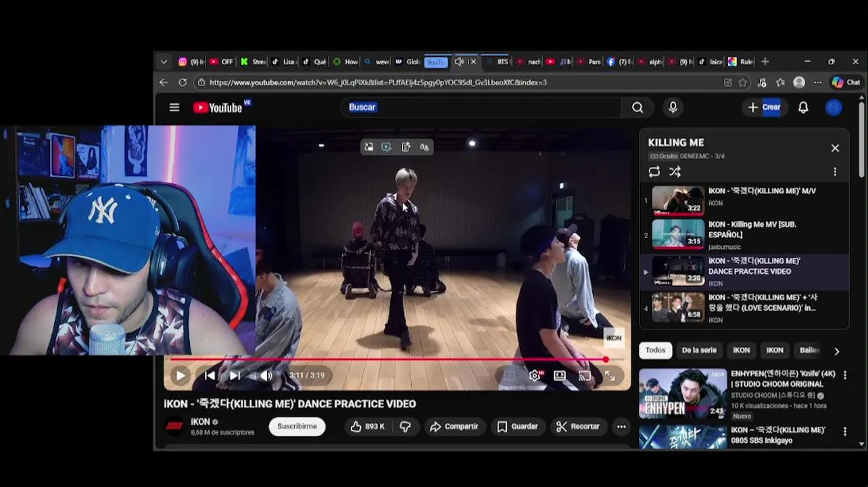Switch to the Stre browser tab

(x=254, y=62)
